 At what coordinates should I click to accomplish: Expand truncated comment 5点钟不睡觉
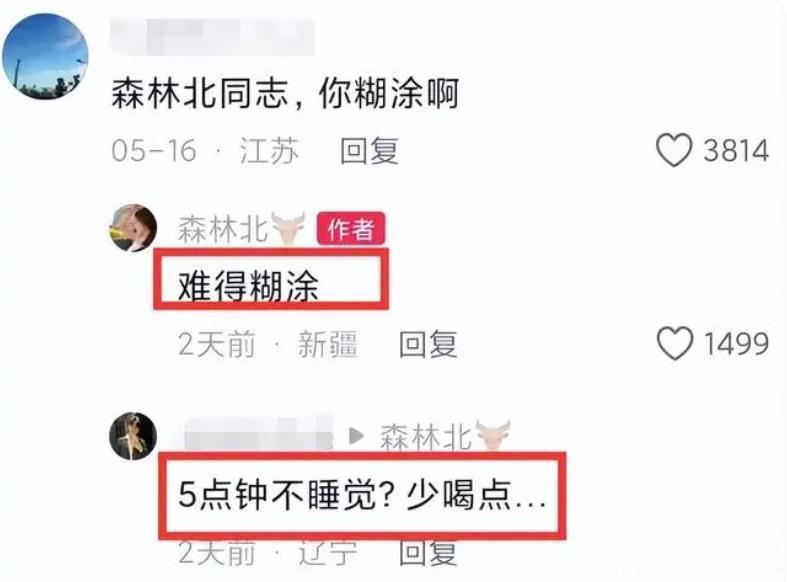(362, 495)
